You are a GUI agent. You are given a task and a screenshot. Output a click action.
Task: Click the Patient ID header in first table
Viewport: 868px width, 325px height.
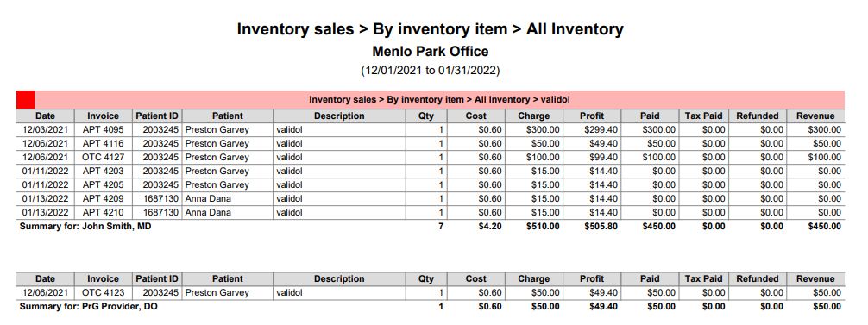click(157, 116)
